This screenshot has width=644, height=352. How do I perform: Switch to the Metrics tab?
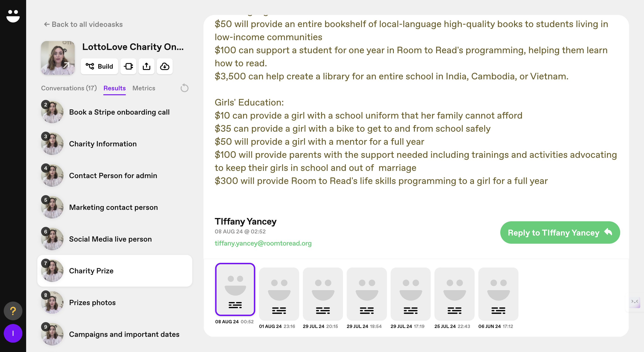click(x=144, y=88)
